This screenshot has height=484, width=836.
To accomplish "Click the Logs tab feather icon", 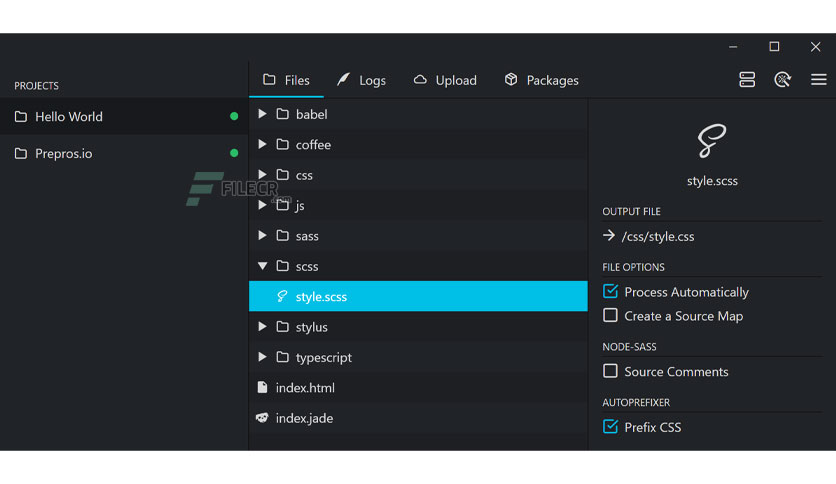I will pyautogui.click(x=343, y=79).
